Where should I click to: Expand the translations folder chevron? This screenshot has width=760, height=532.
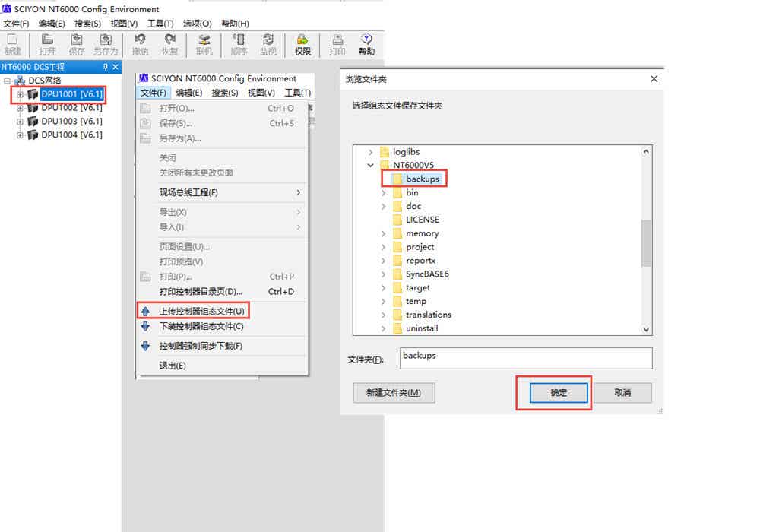pyautogui.click(x=383, y=315)
